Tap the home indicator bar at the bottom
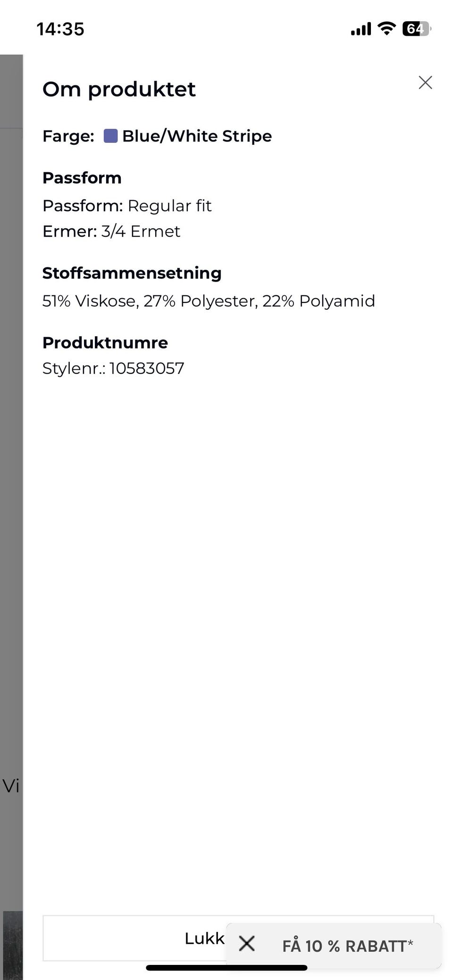Viewport: 453px width, 980px height. click(x=226, y=968)
